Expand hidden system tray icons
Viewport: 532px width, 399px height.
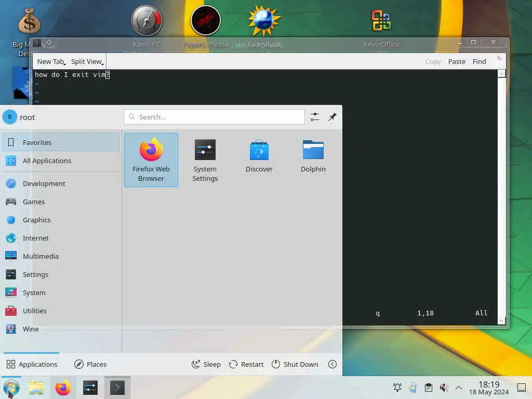[459, 388]
